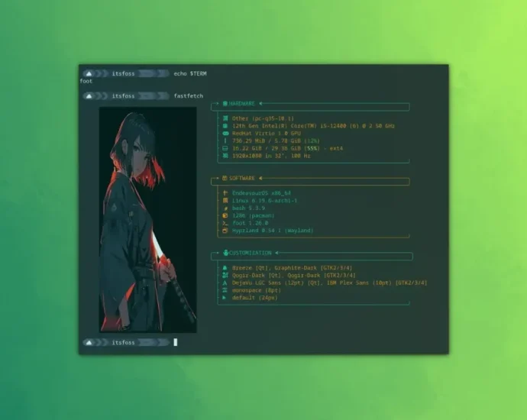
Task: Click the kernel icon beside Linux 6.19
Action: click(225, 201)
